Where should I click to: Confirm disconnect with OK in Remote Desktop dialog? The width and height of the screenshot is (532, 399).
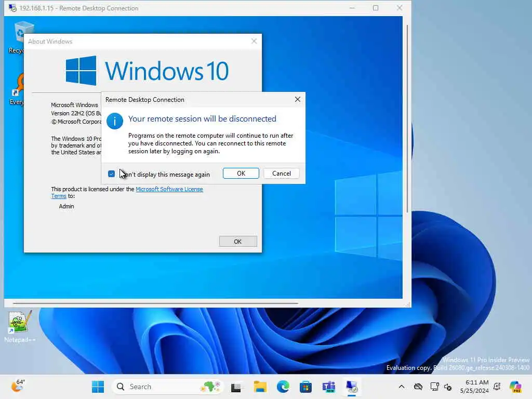[241, 174]
